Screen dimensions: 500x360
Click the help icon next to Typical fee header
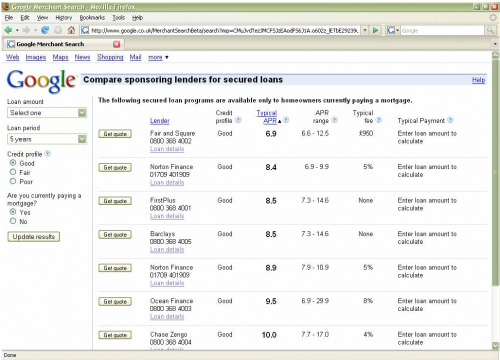(379, 120)
